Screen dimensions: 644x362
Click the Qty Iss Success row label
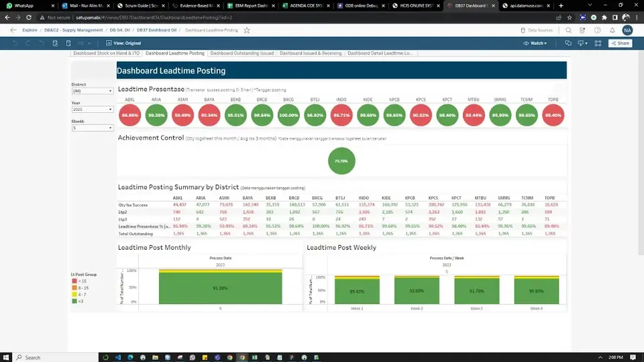133,205
